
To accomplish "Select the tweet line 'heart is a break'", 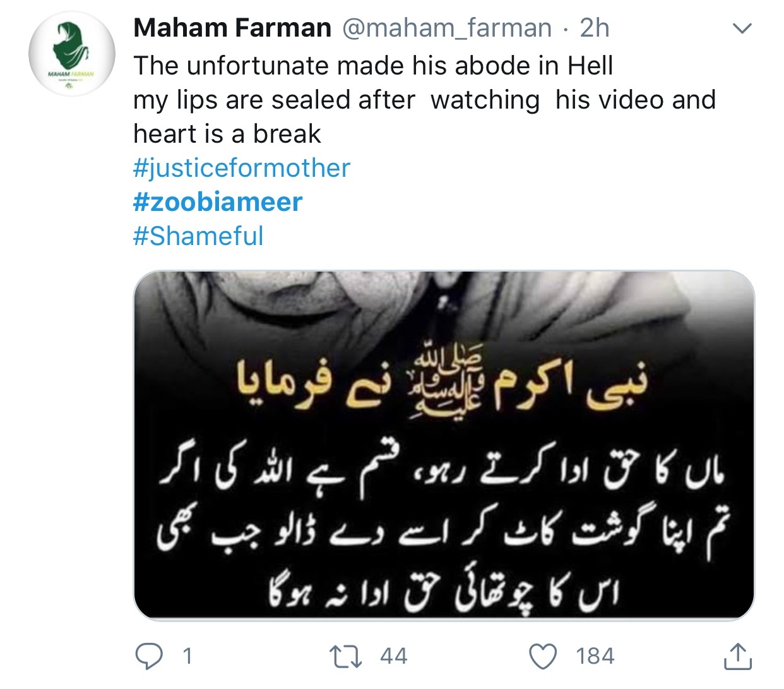I will 227,134.
